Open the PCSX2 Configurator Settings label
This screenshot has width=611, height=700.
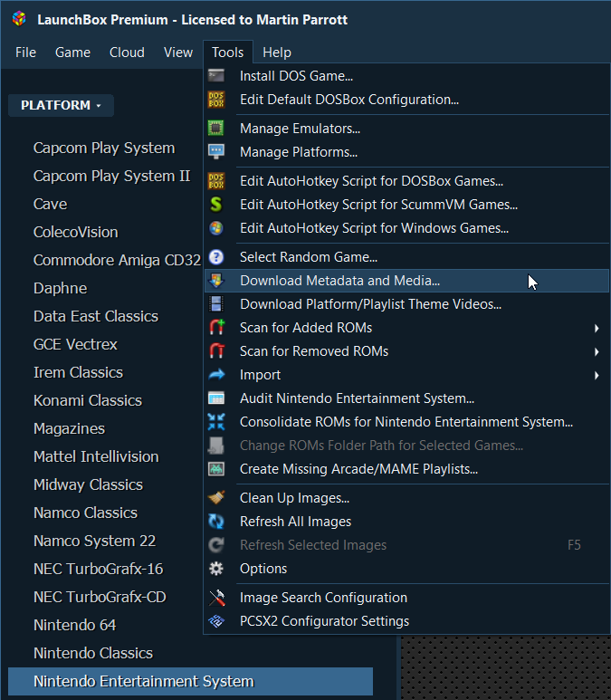[x=324, y=621]
